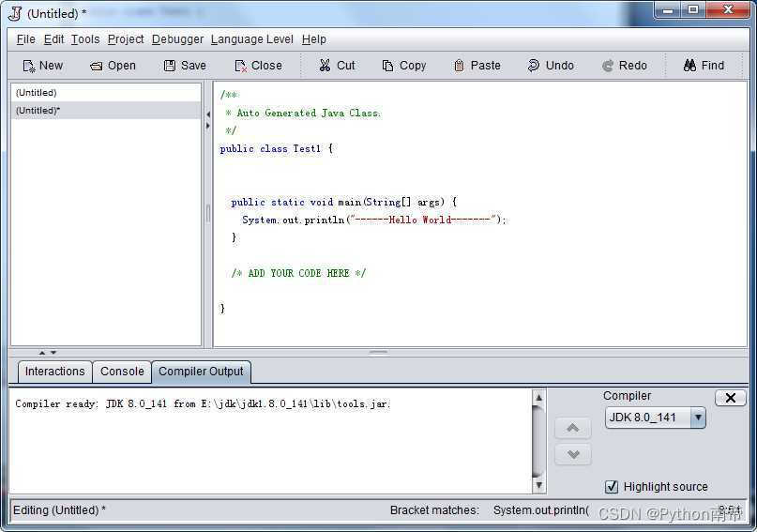Open the File menu

click(x=25, y=39)
